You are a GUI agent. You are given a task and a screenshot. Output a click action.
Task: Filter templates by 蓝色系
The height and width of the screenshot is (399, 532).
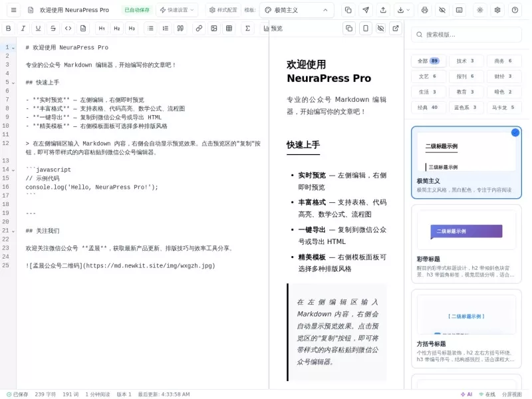(x=465, y=108)
